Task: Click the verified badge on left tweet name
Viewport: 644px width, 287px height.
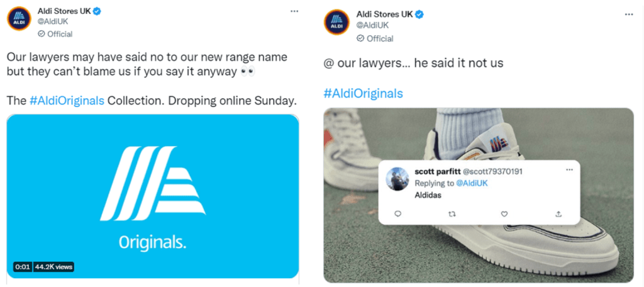Action: tap(96, 11)
